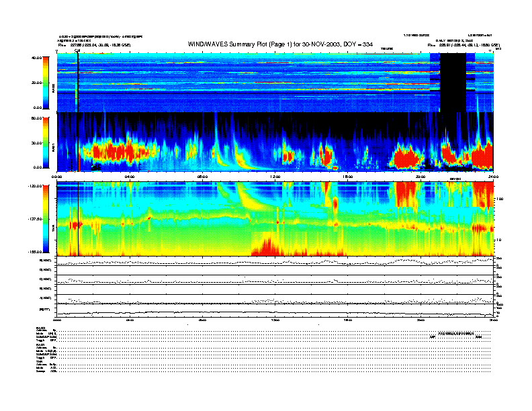This screenshot has width=532, height=411.
Task: Click the 40.00 label on RAD2 scale
Action: click(x=36, y=58)
